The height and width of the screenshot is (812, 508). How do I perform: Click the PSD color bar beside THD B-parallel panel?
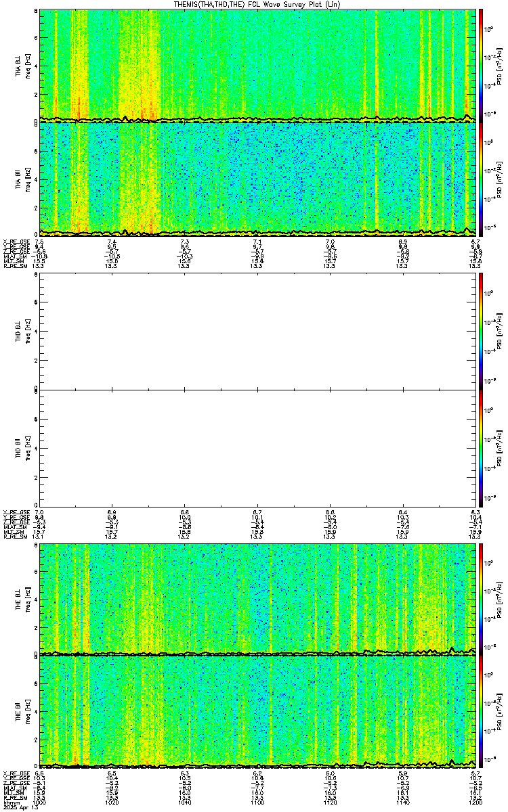[481, 447]
